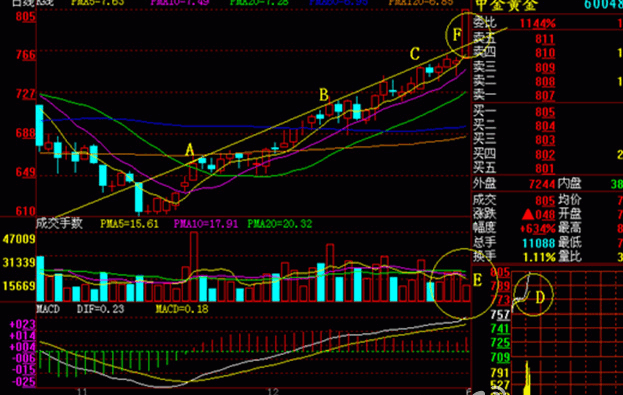The width and height of the screenshot is (623, 395).
Task: Click the 卖一 ask price 807
Action: coord(545,95)
